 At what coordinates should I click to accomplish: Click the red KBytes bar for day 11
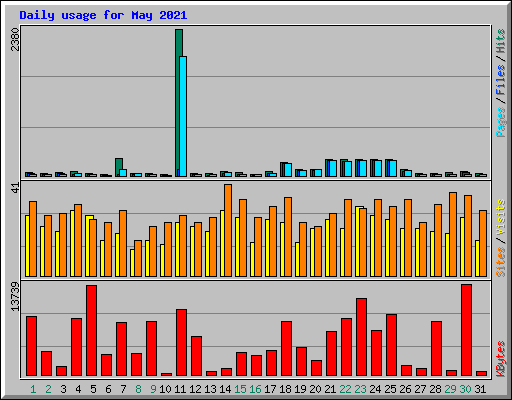[x=182, y=343]
